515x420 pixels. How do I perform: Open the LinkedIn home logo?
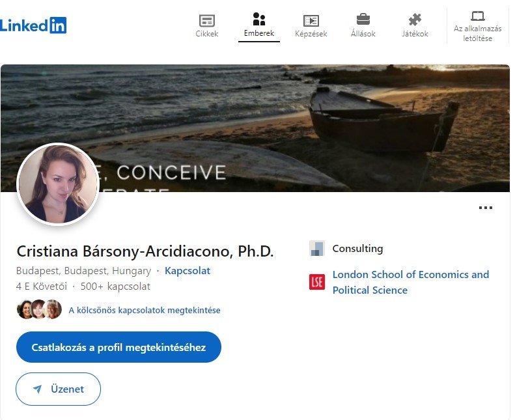coord(33,25)
